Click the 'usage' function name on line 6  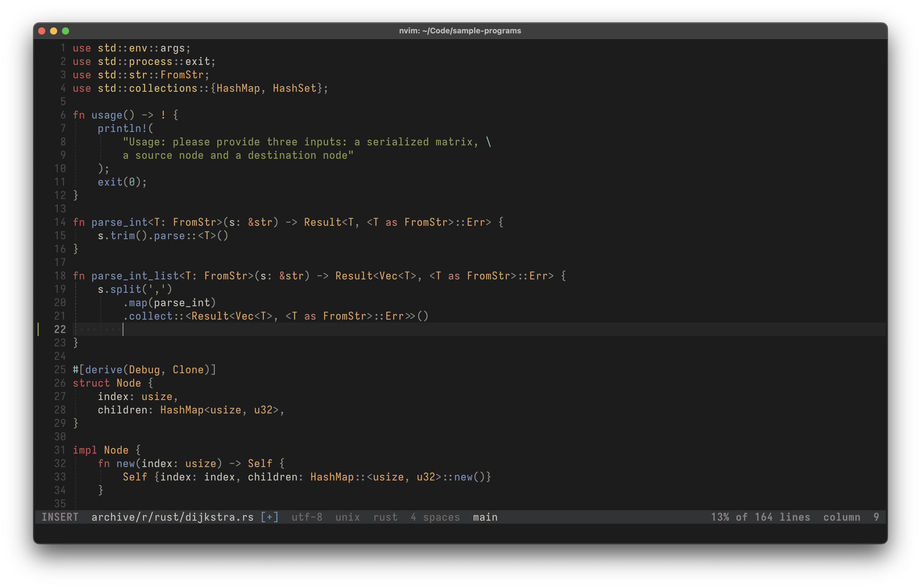107,115
